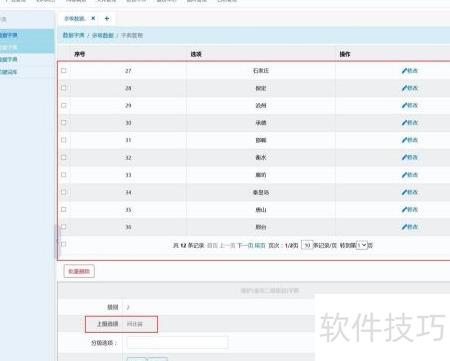Close the open tab with the X icon
The width and height of the screenshot is (450, 361).
(x=93, y=18)
